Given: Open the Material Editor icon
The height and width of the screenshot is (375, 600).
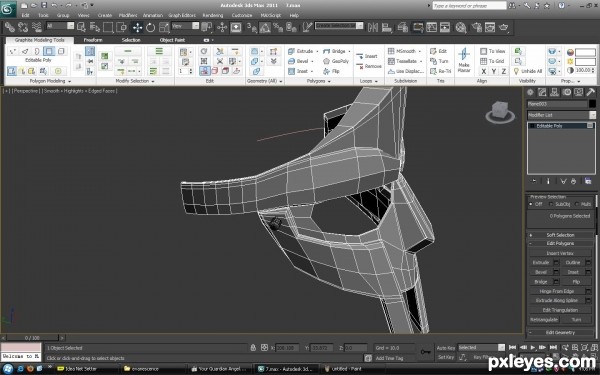Looking at the screenshot, I should pyautogui.click(x=461, y=27).
